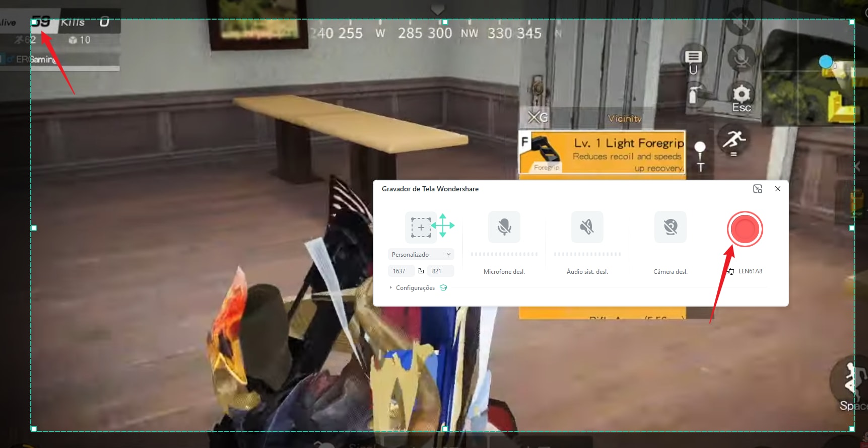Start recording with the red record button
Viewport: 868px width, 448px height.
point(745,229)
